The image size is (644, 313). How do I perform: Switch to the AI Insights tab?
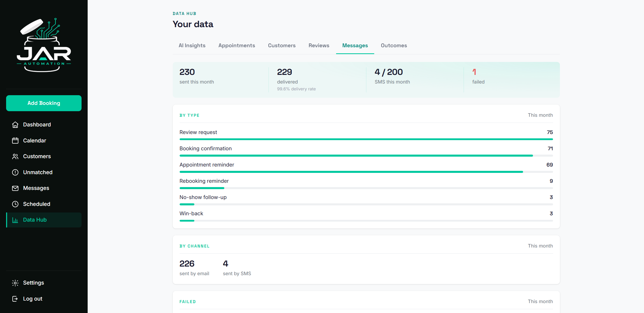click(x=192, y=45)
